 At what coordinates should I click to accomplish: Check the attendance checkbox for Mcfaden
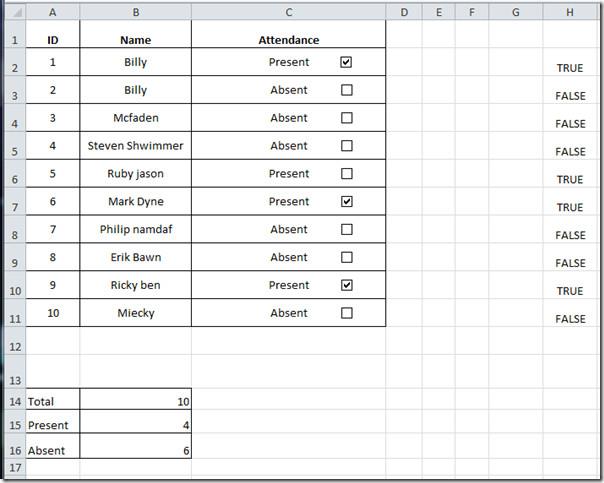pyautogui.click(x=347, y=118)
